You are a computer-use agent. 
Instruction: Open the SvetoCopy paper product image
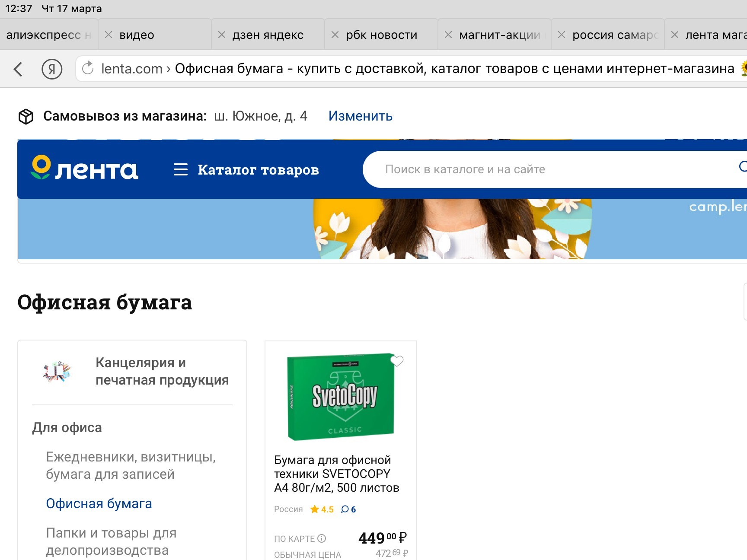[x=341, y=397]
